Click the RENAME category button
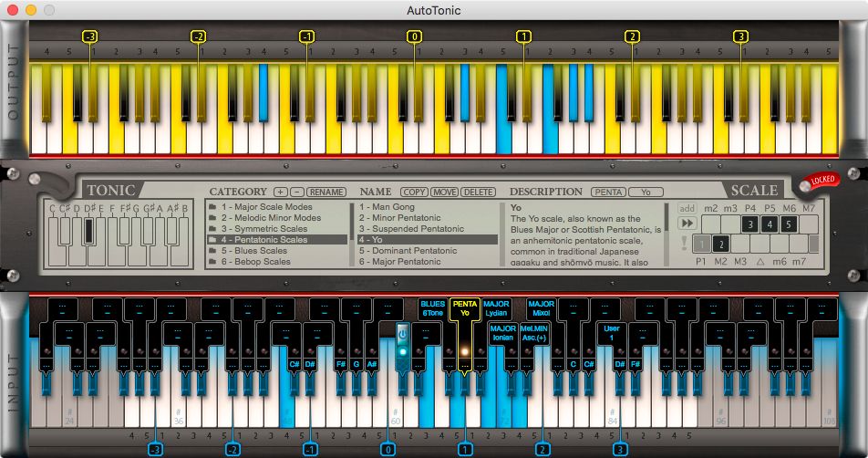The height and width of the screenshot is (458, 868). coord(326,193)
